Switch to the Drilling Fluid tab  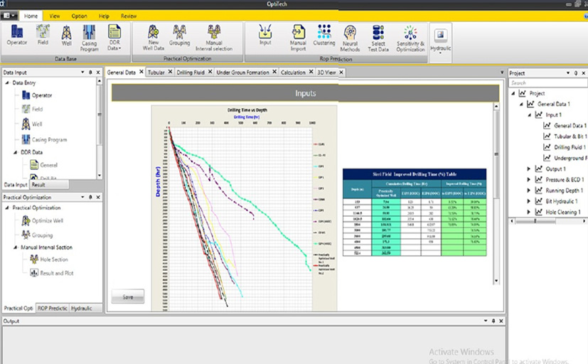pyautogui.click(x=190, y=73)
